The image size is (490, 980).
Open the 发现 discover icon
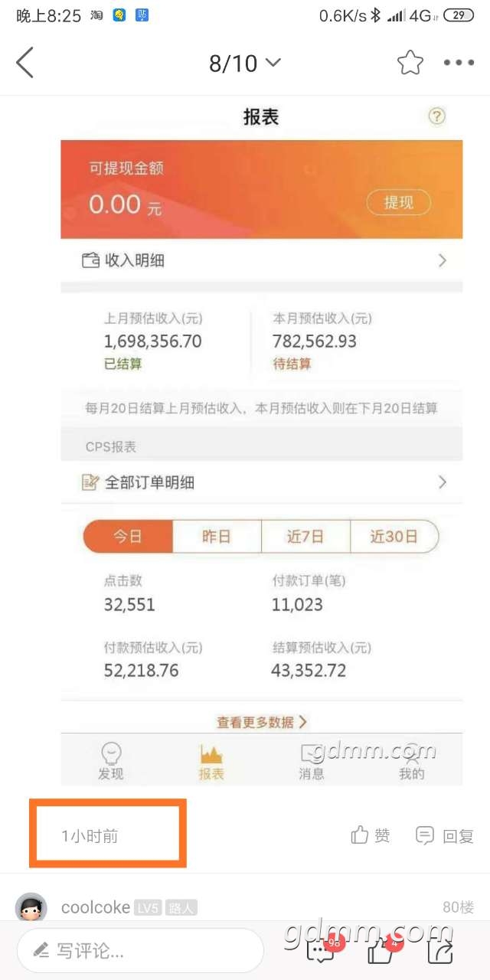pos(111,762)
